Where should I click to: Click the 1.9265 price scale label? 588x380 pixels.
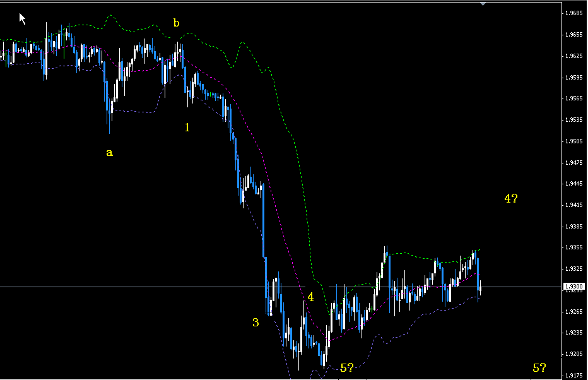[573, 311]
